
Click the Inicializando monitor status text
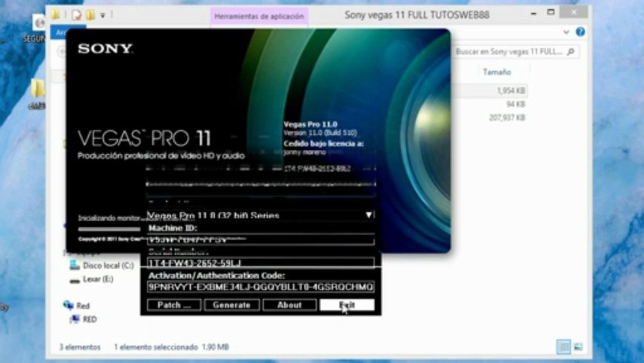[x=112, y=218]
